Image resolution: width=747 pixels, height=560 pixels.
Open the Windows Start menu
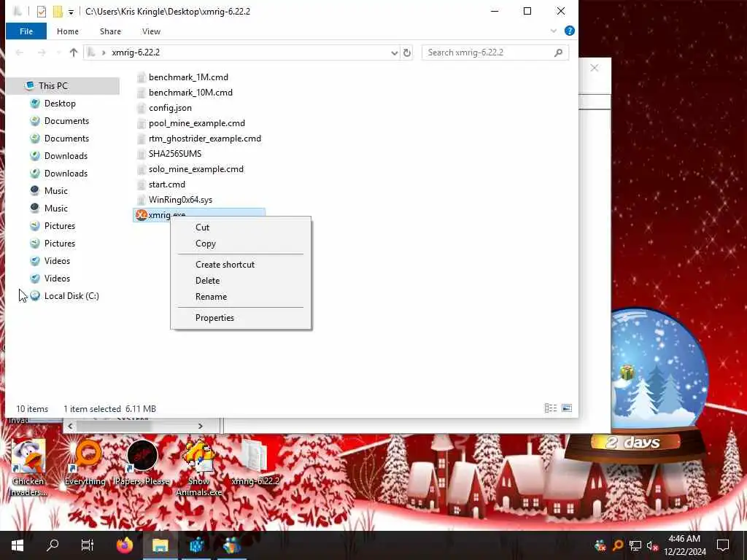(18, 545)
